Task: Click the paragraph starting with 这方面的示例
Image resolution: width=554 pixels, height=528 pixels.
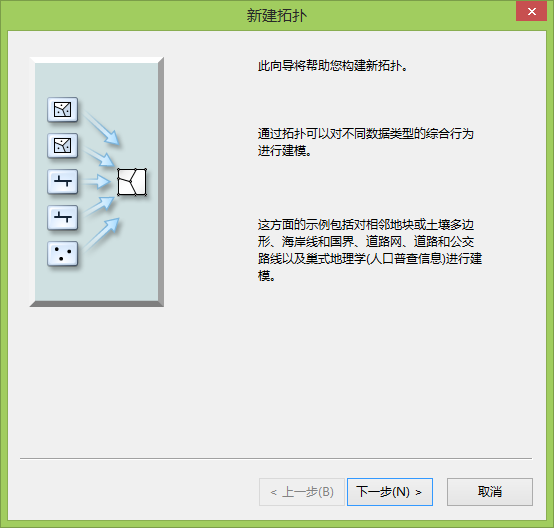Action: [370, 250]
